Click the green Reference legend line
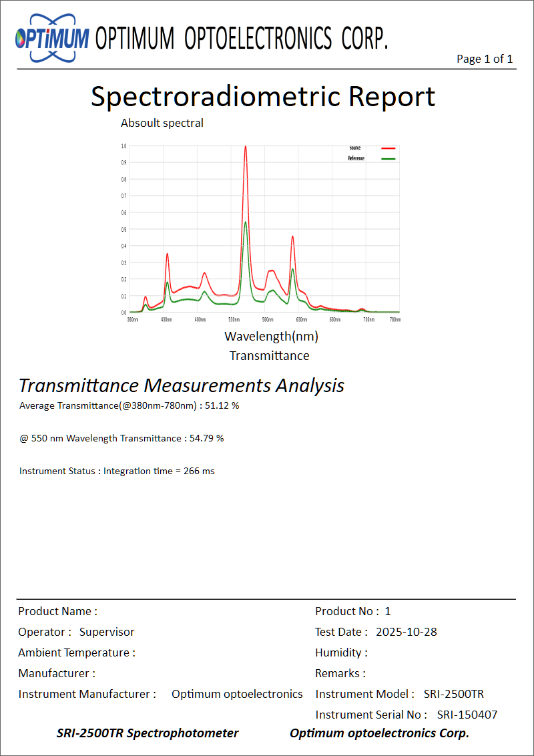The image size is (534, 756). 388,159
